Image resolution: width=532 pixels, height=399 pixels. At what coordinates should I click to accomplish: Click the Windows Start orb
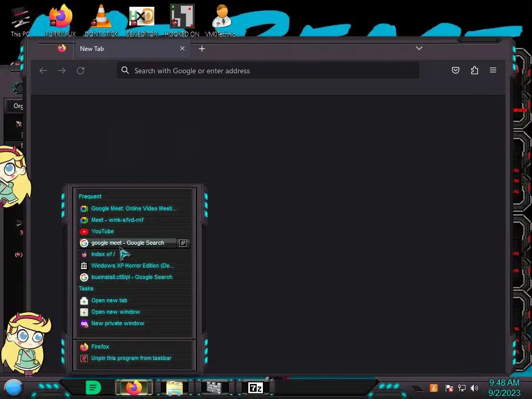pyautogui.click(x=13, y=388)
